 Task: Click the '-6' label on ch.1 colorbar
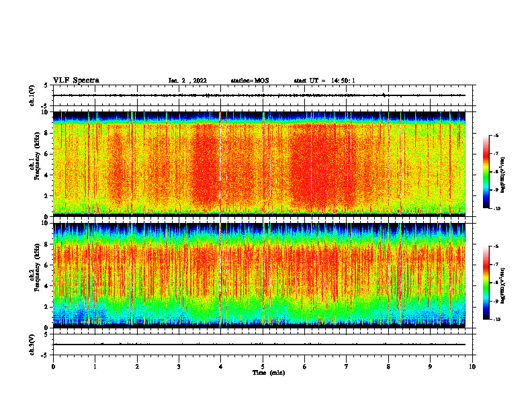(x=496, y=135)
